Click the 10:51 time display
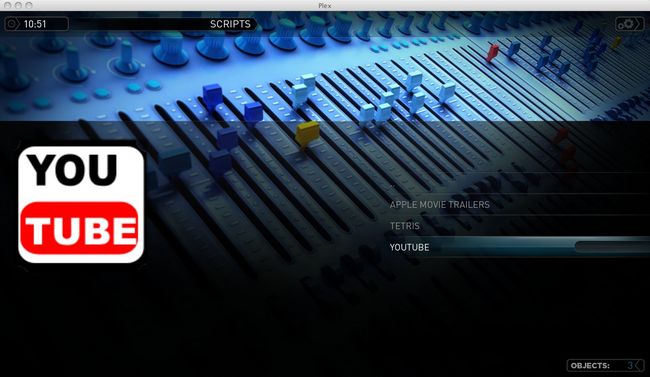Image resolution: width=650 pixels, height=377 pixels. tap(35, 24)
